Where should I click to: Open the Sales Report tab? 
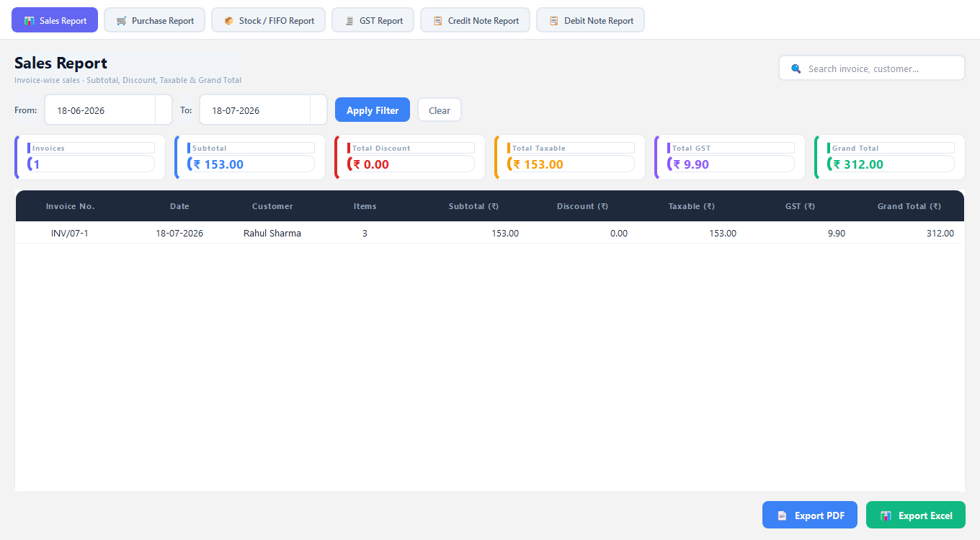click(55, 20)
